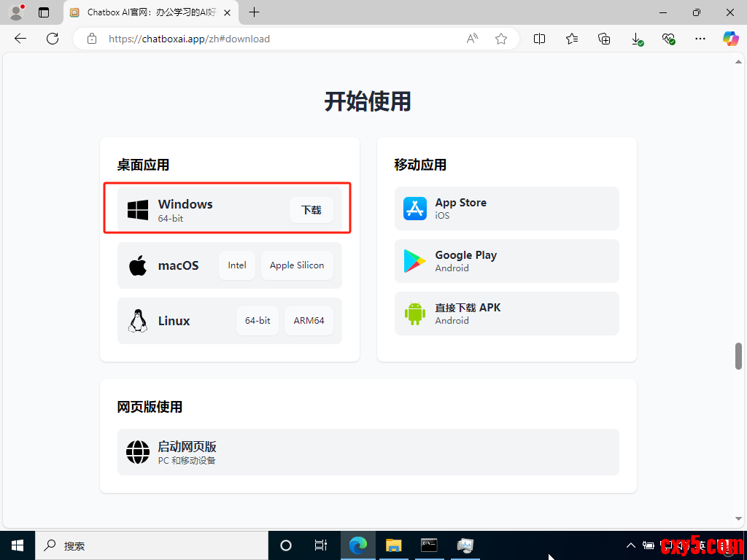Screen dimensions: 747x560
Task: Click the globe icon for web version
Action: point(138,452)
